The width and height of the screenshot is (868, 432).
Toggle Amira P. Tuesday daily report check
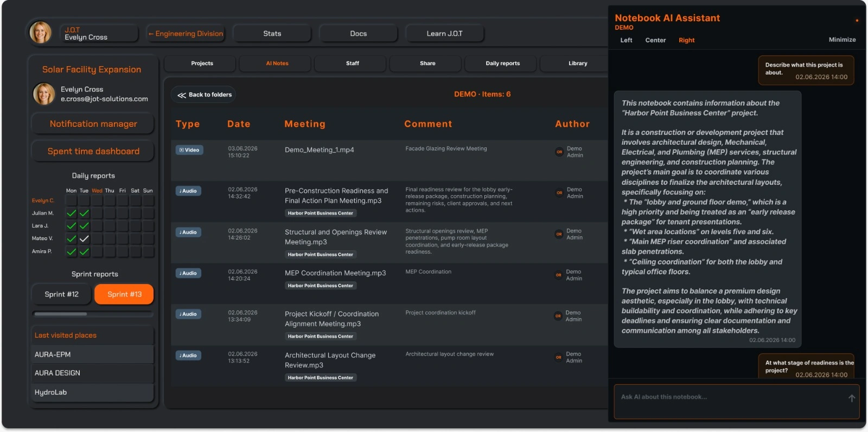(x=84, y=252)
